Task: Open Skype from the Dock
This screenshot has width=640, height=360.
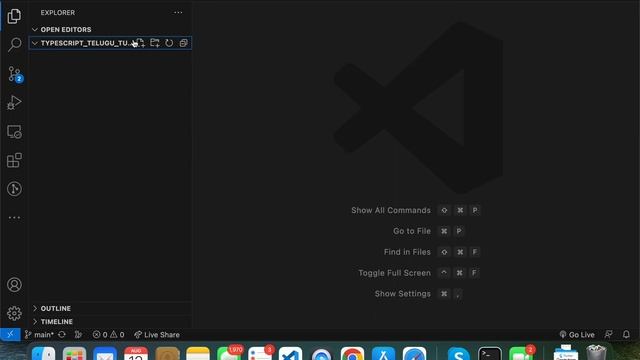Action: pos(458,353)
